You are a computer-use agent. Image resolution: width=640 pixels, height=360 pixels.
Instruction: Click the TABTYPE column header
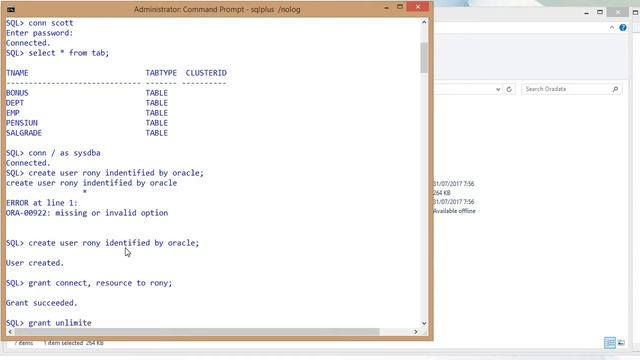(x=161, y=73)
